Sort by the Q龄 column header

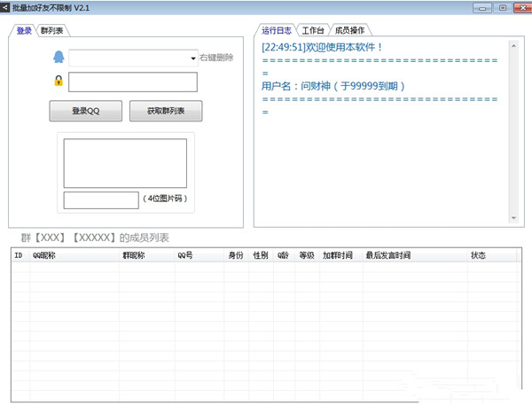click(284, 255)
